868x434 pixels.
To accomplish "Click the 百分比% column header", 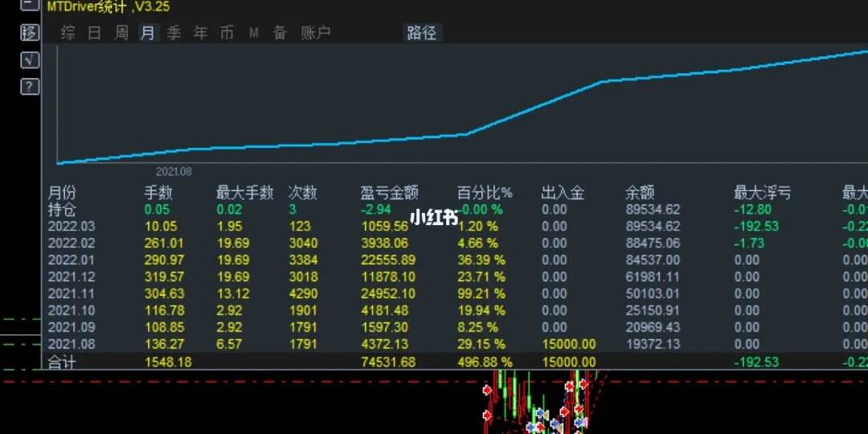I will click(x=485, y=193).
